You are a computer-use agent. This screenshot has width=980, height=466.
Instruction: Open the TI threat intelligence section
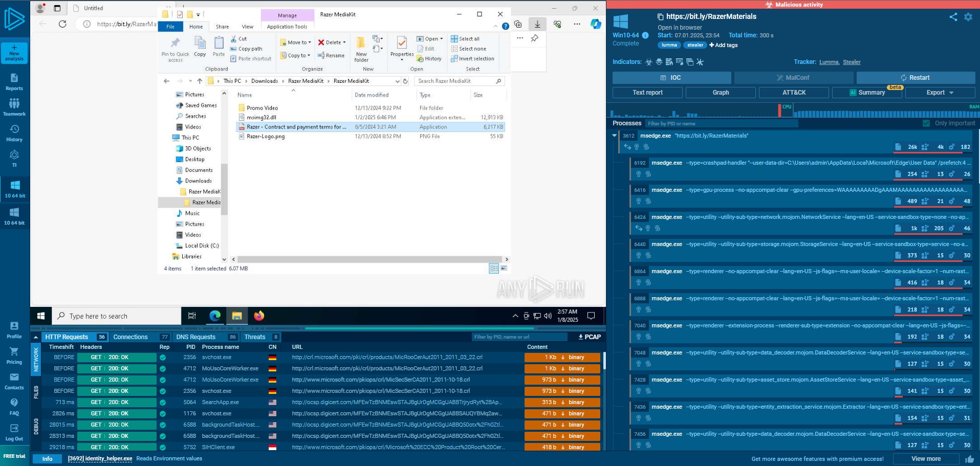click(14, 159)
